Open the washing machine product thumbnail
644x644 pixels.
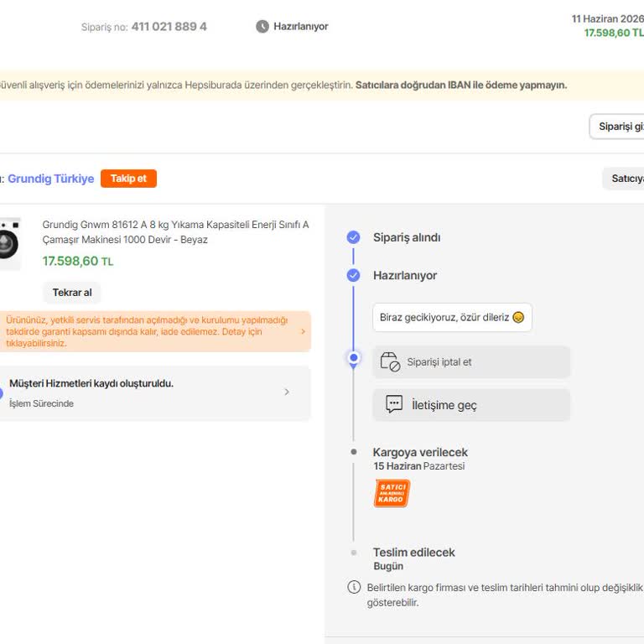point(10,243)
